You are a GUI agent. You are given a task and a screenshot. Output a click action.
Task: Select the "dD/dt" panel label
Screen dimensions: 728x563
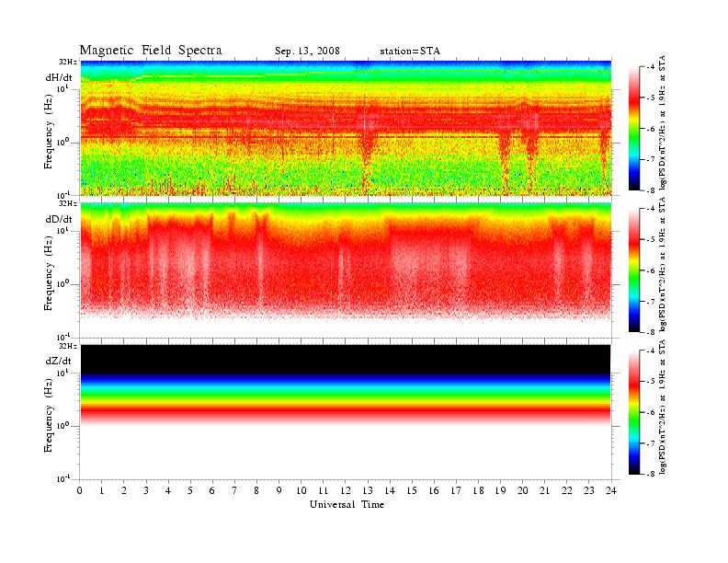(59, 219)
